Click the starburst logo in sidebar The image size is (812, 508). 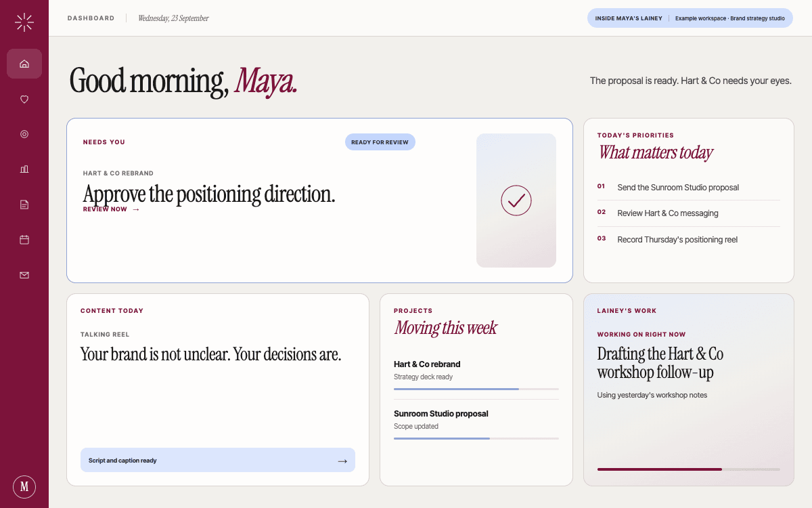(x=24, y=22)
